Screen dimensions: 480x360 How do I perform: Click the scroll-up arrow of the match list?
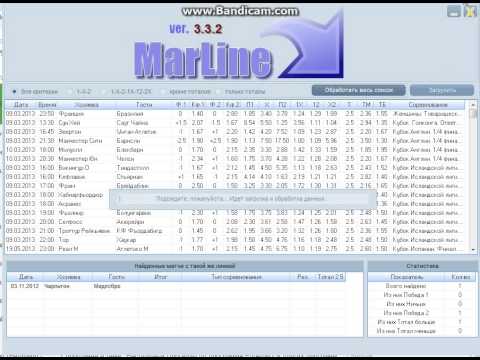tap(473, 105)
